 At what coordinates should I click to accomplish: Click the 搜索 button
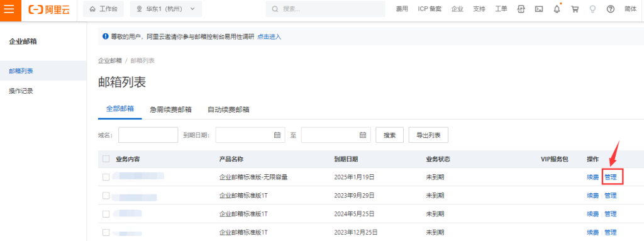[390, 135]
